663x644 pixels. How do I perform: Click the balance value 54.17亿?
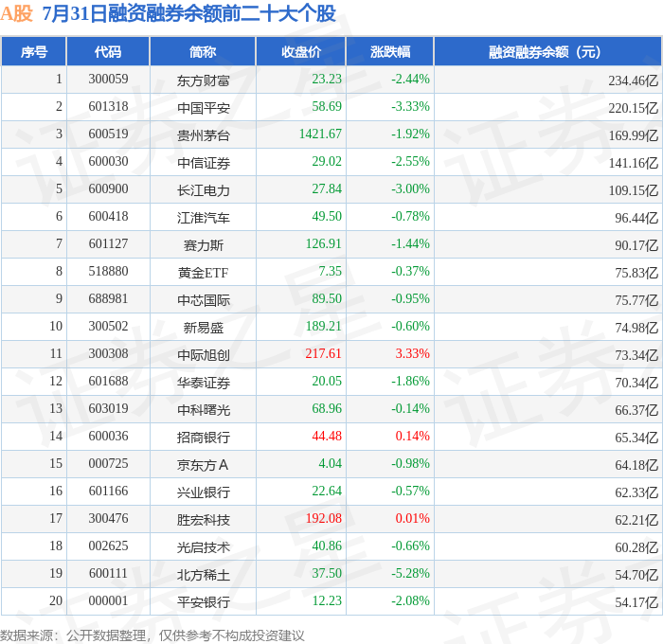[x=636, y=602]
